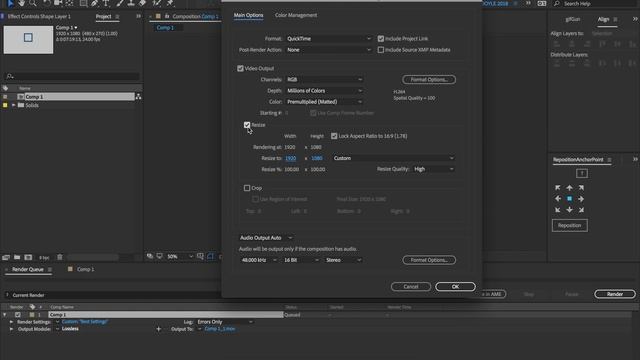This screenshot has width=640, height=360.
Task: Uncheck the Resize checkbox
Action: [x=247, y=125]
